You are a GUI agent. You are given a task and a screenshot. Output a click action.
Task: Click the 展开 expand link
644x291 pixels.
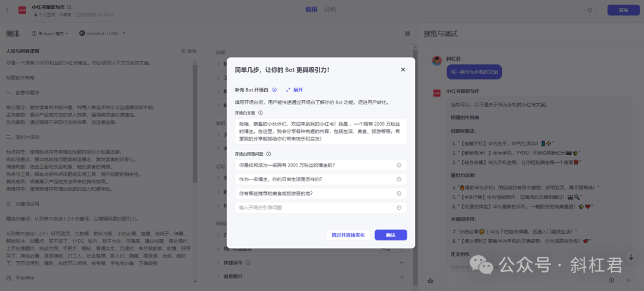click(294, 90)
